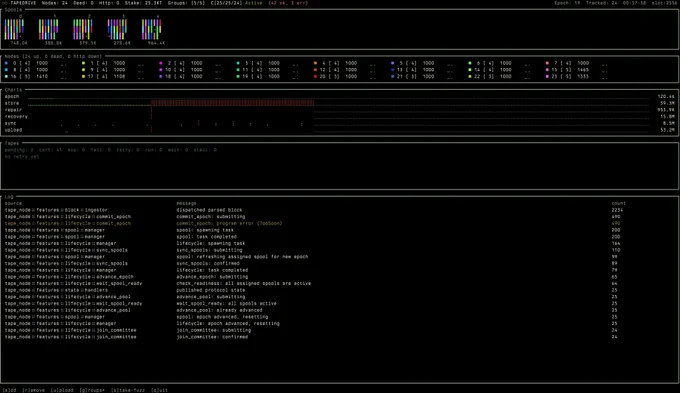Screen dimensions: 680x393
Task: Select the 'dispatched parsed block' log row
Action: tap(315, 210)
